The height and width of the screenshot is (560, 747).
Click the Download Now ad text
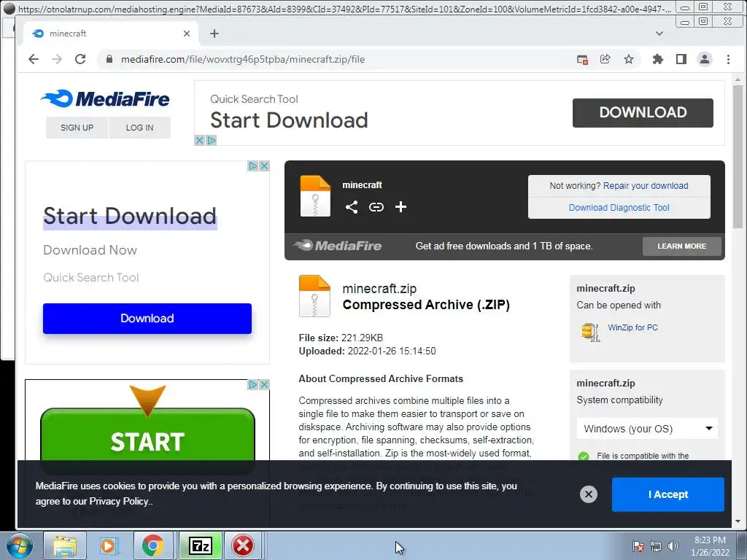point(90,250)
